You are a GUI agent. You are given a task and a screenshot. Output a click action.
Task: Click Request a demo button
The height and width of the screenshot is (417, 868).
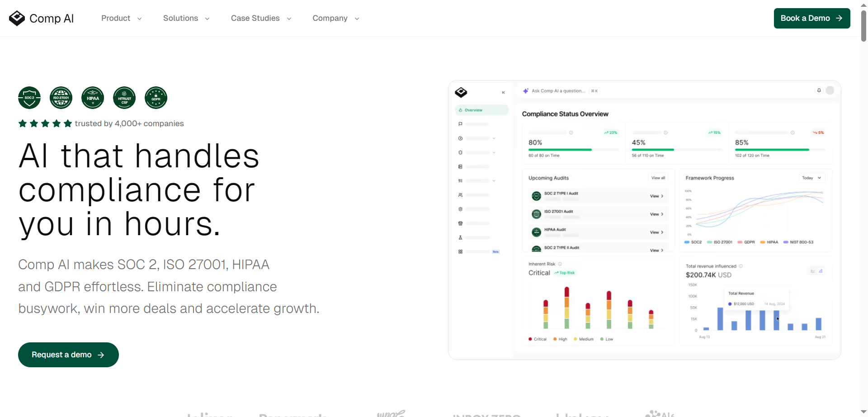coord(68,355)
